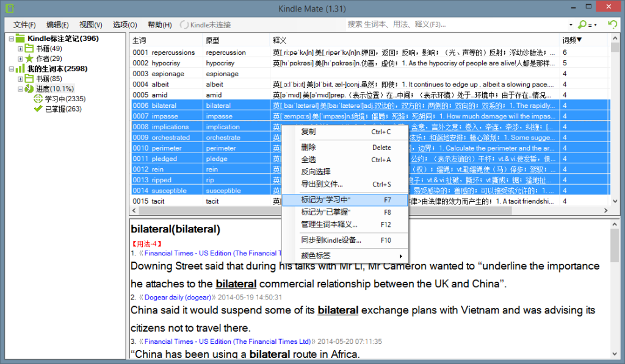Open the third Financial Times source link
Viewport: 625px width, 364px height.
(227, 341)
